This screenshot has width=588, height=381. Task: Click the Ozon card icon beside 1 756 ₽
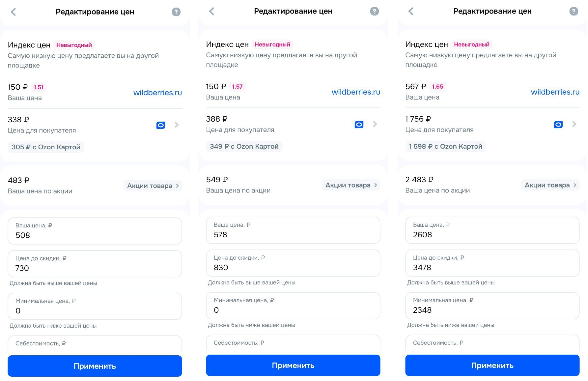point(558,125)
